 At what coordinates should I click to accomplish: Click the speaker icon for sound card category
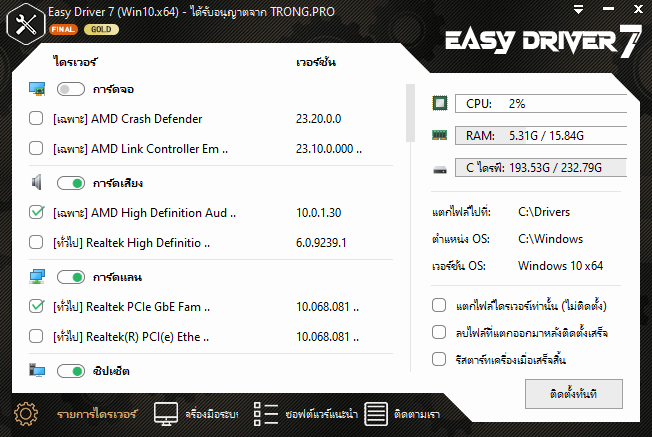(x=37, y=182)
